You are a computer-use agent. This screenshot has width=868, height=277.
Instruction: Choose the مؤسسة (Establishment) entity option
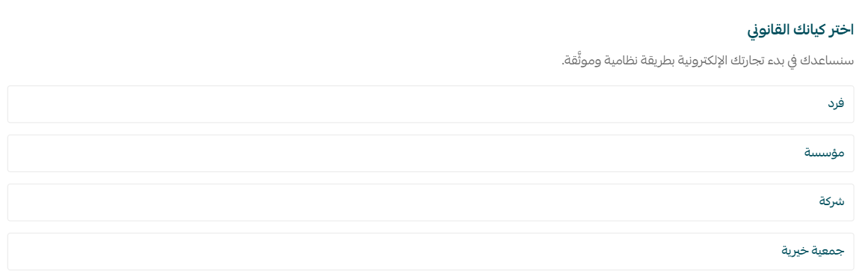(431, 153)
